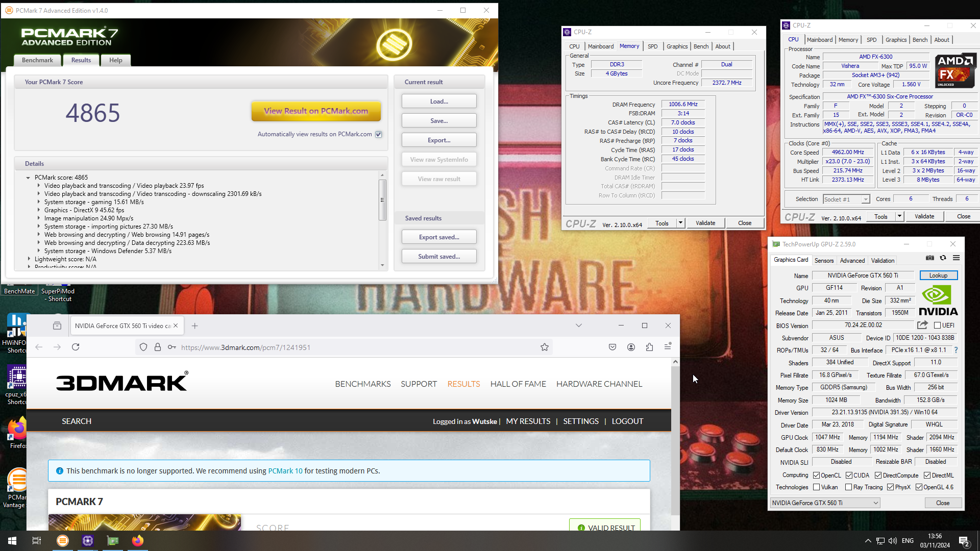
Task: Open Windows Start menu
Action: tap(12, 541)
